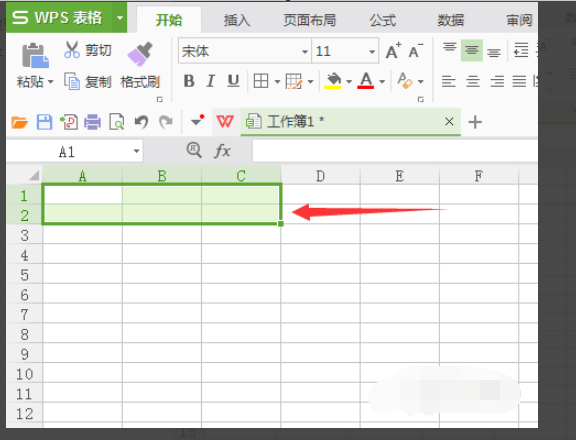The width and height of the screenshot is (576, 440).
Task: Select column F header
Action: coord(479,176)
